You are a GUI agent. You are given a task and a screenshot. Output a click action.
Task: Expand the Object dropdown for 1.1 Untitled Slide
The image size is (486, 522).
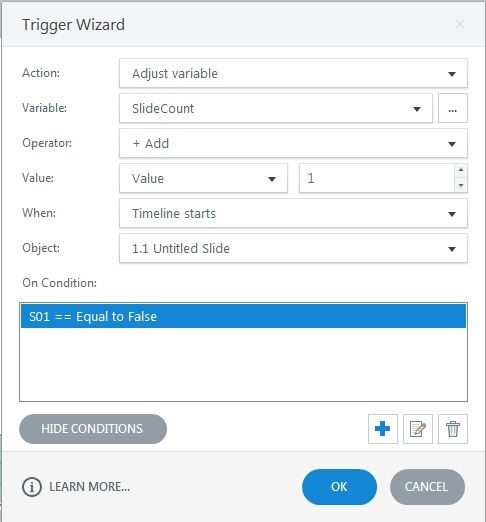[x=293, y=248]
